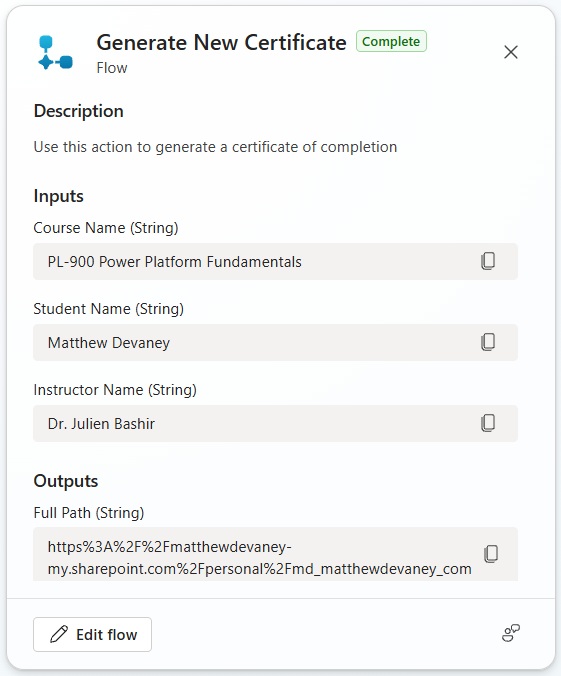Select the Matthew Devaney name field
The width and height of the screenshot is (561, 676).
pyautogui.click(x=275, y=343)
